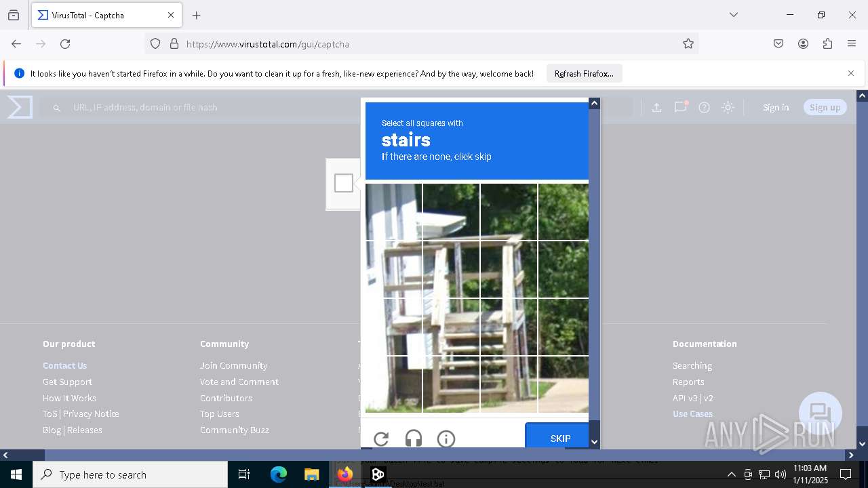The image size is (868, 488).
Task: Bookmark this page with the star icon
Action: [x=688, y=43]
